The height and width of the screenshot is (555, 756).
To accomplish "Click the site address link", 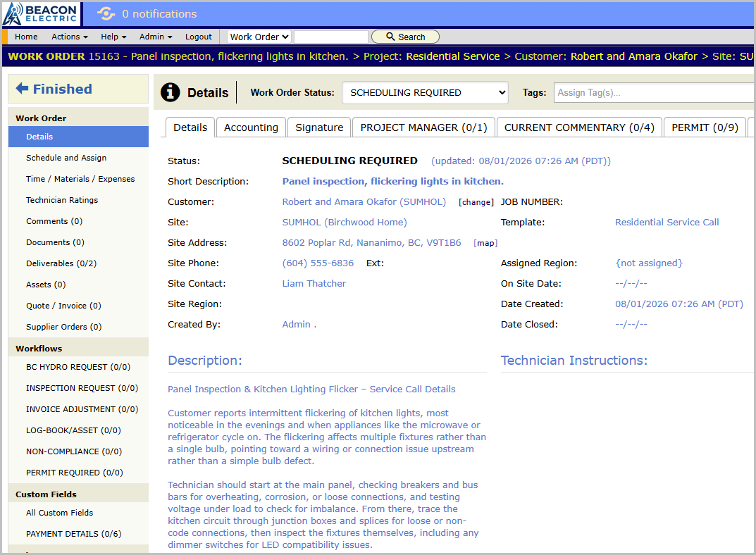I will click(371, 243).
